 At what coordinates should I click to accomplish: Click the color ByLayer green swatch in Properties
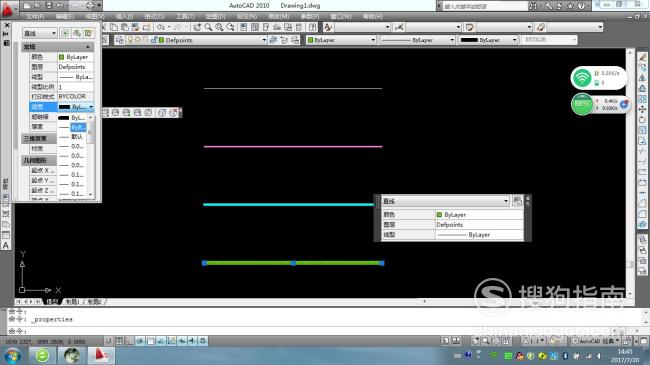61,57
